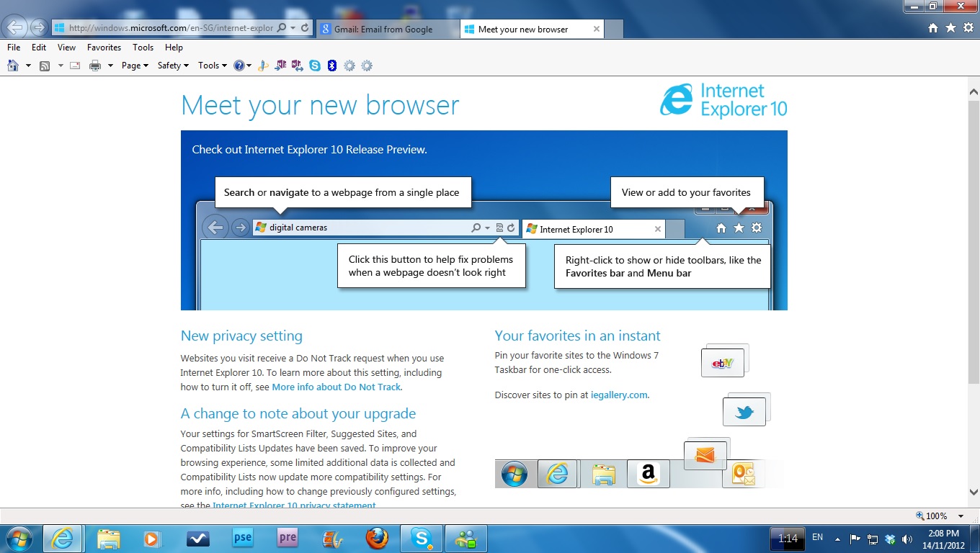The width and height of the screenshot is (980, 553).
Task: Open the 'pse' Photoshop Elements taskbar icon
Action: 243,539
